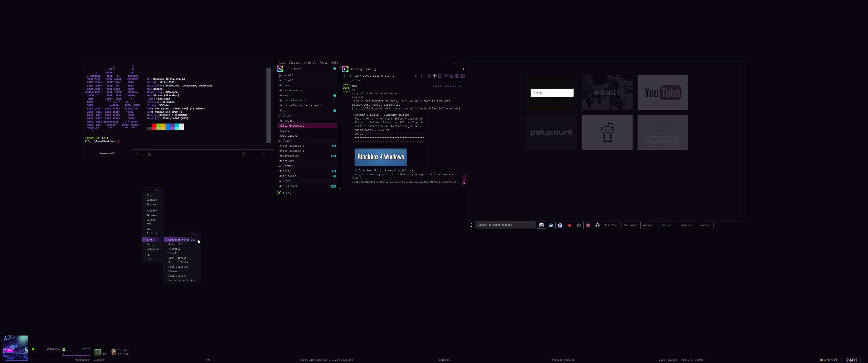Click the red color block in terminal
The image size is (868, 363).
coord(154,127)
